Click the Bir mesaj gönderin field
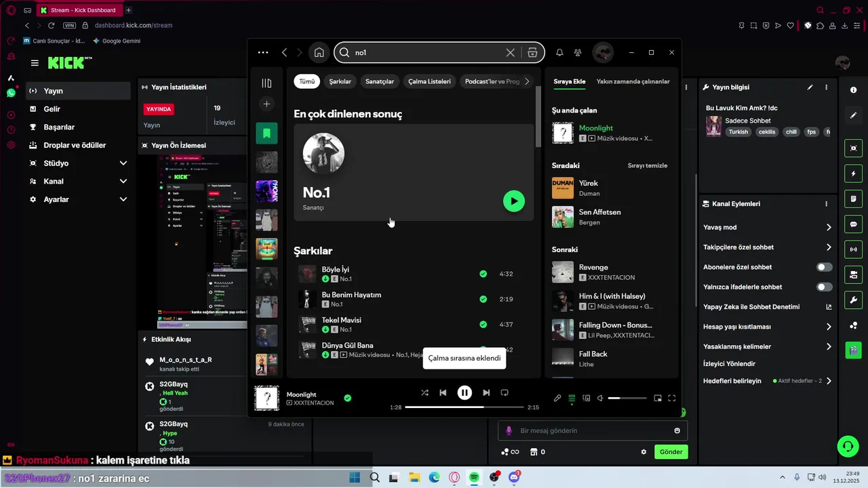 click(x=593, y=430)
